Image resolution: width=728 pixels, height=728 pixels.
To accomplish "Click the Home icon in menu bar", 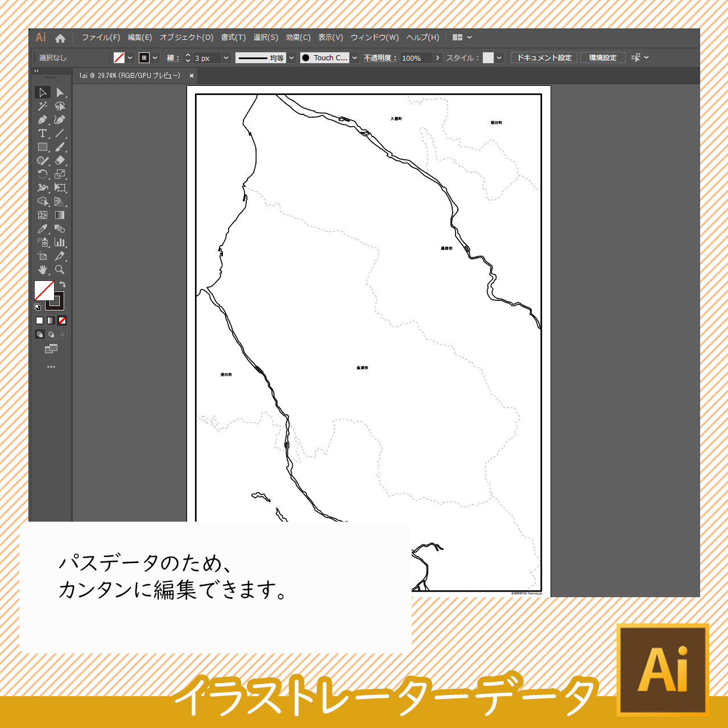I will (60, 38).
